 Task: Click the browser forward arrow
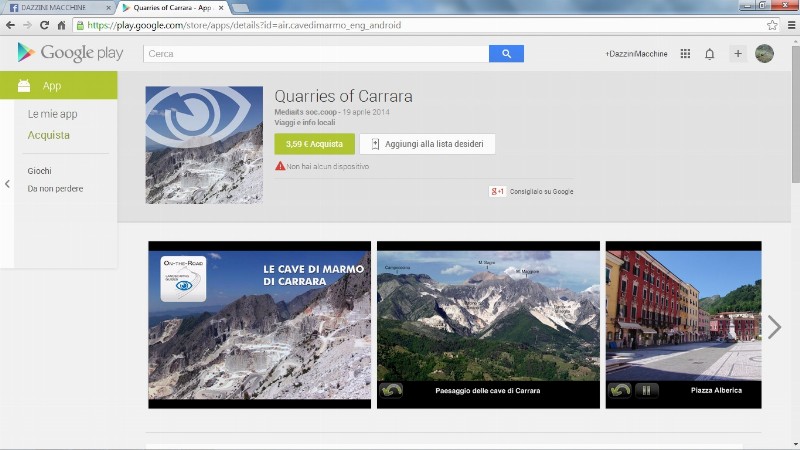[28, 25]
